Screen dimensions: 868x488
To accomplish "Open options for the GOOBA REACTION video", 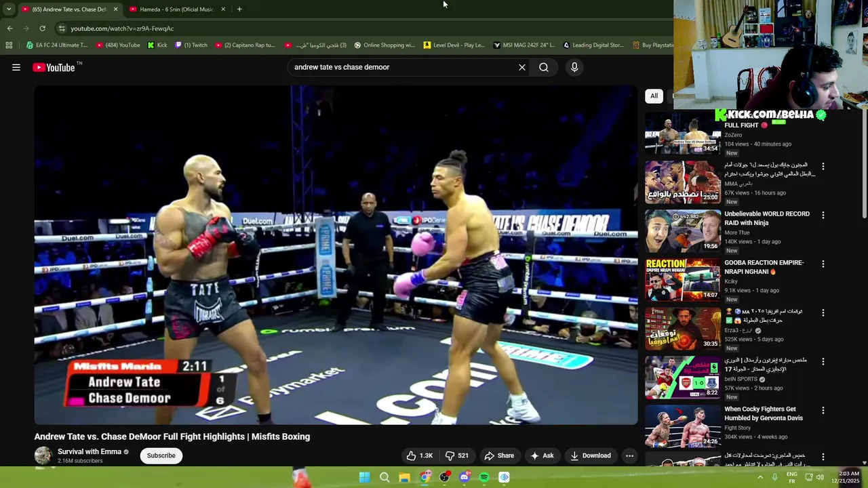I will click(823, 264).
